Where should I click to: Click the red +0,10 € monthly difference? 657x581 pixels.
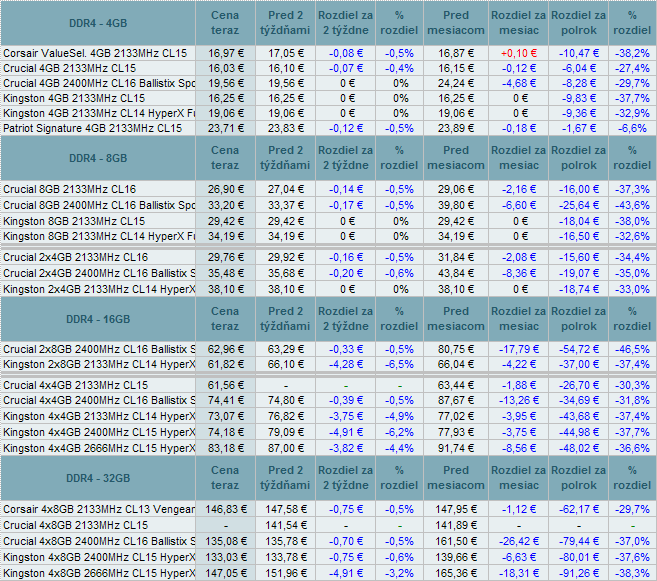519,53
